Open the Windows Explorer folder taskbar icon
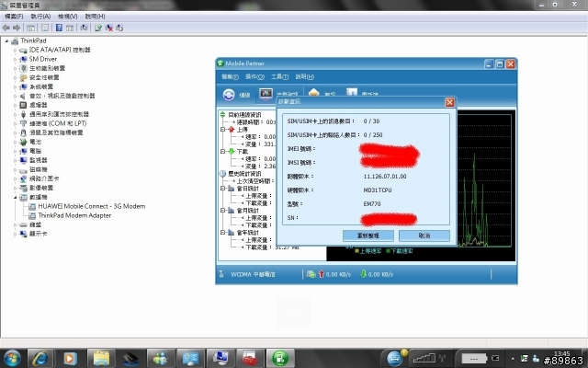Viewport: 588px width, 368px height. [101, 359]
